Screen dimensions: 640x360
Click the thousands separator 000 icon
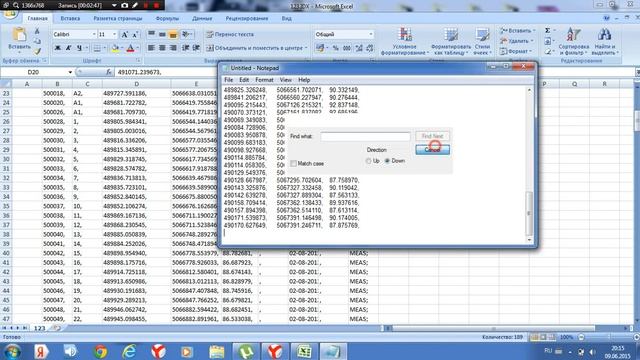pos(347,48)
